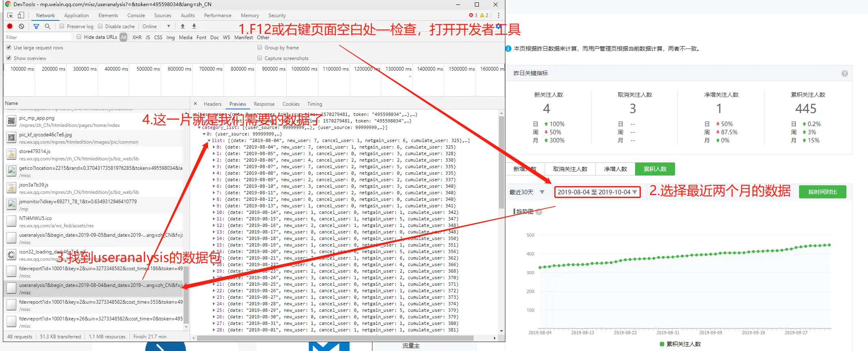Click the yellow warnings count badge

(484, 15)
